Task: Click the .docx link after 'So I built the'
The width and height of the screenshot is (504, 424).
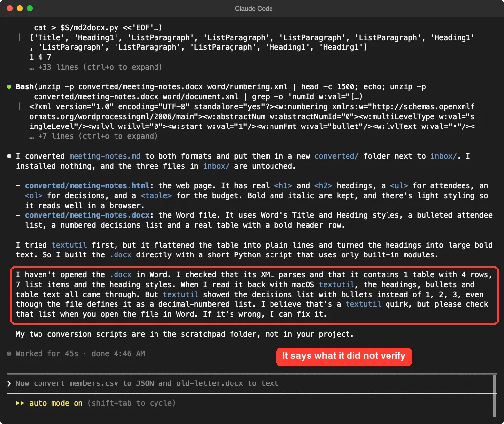Action: click(120, 255)
